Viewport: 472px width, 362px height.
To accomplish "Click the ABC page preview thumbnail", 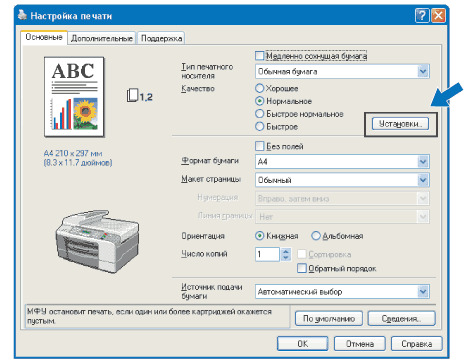I will coord(74,97).
